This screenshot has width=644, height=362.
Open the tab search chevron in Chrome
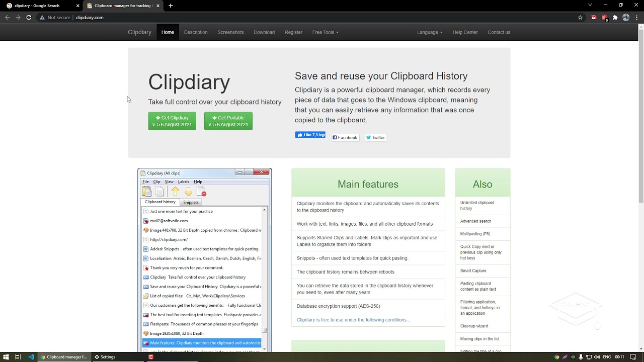(590, 5)
